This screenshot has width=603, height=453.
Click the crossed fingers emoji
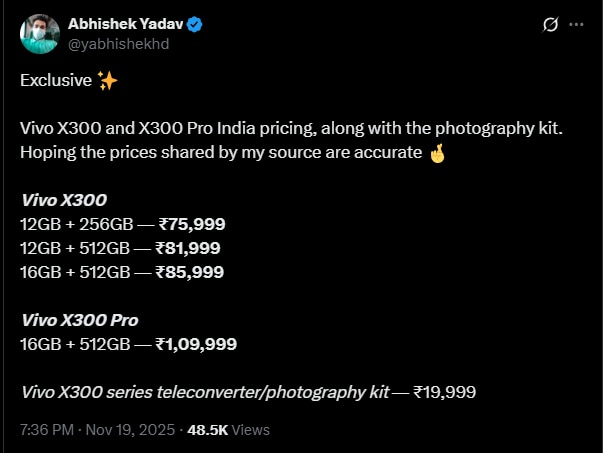[436, 154]
